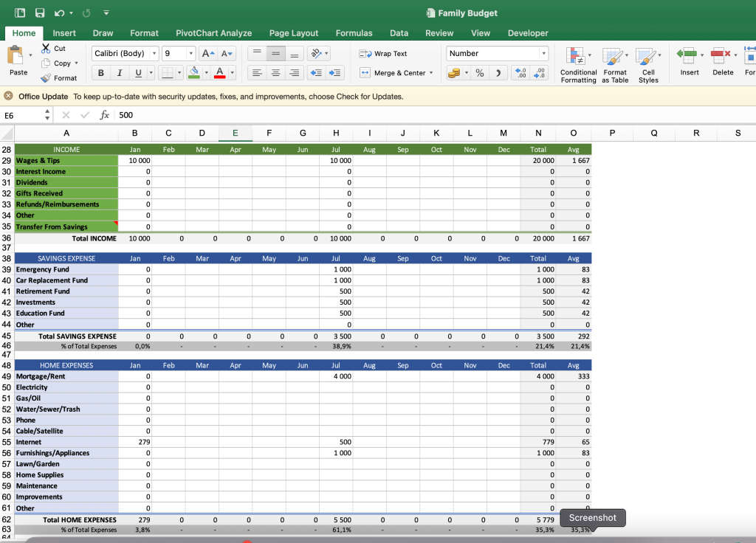Apply bold formatting from the toolbar
Viewport: 756px width, 543px height.
100,73
